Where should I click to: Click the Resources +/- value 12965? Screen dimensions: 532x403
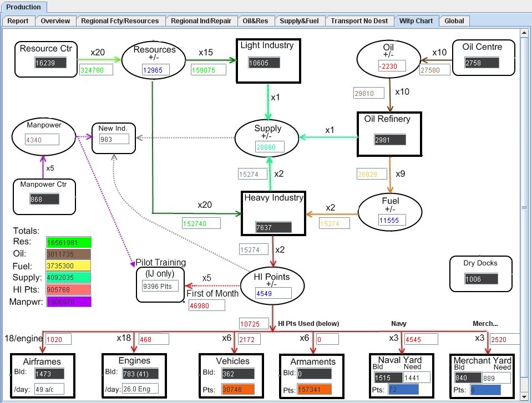coord(155,70)
